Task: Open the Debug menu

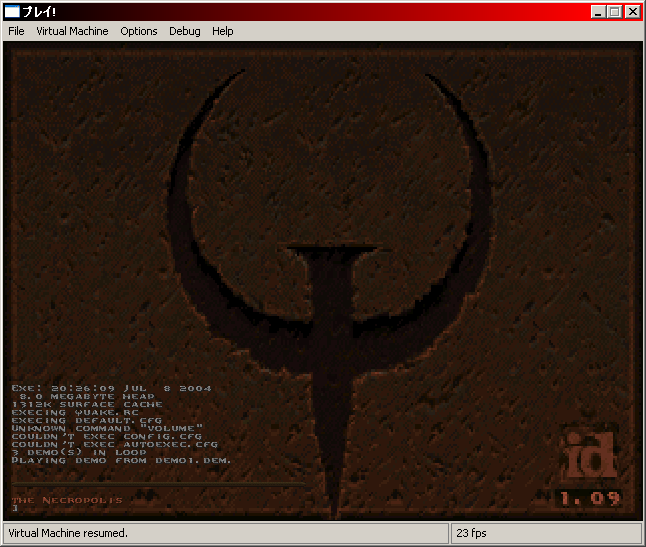Action: pos(185,31)
